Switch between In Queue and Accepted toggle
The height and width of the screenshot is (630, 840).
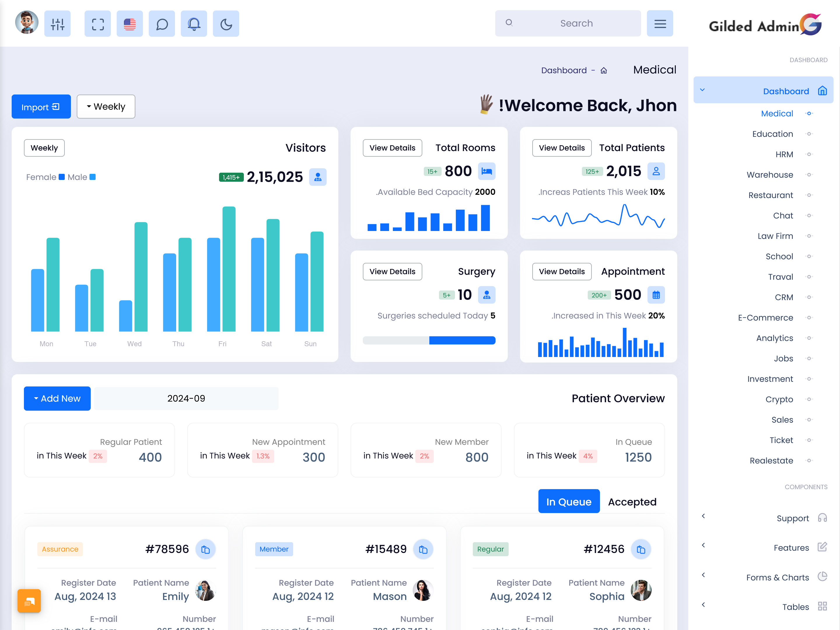pyautogui.click(x=632, y=502)
